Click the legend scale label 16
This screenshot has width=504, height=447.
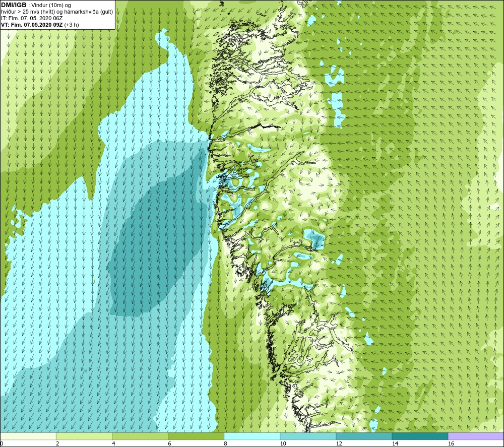[451, 443]
